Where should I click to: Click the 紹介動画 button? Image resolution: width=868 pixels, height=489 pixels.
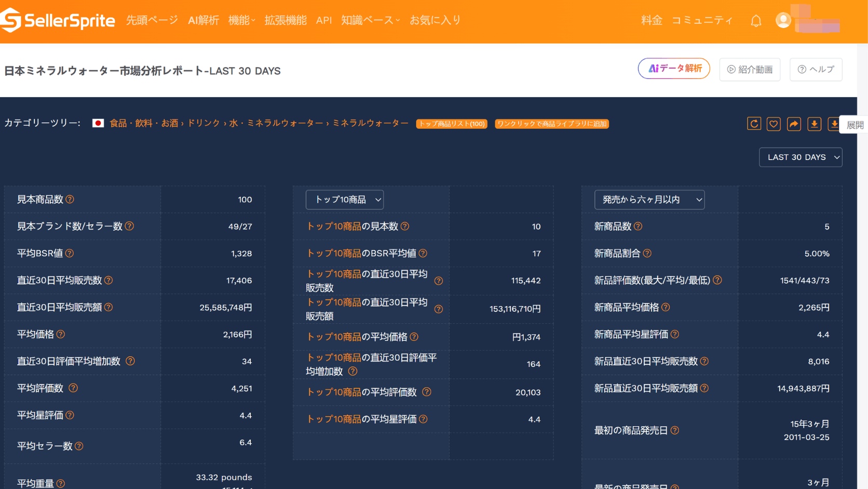click(750, 69)
